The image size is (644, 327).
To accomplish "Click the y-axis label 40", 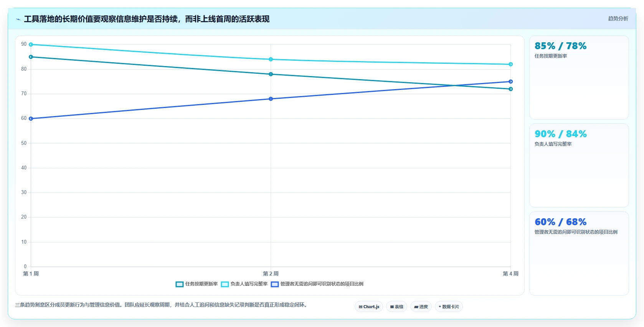I will click(24, 168).
